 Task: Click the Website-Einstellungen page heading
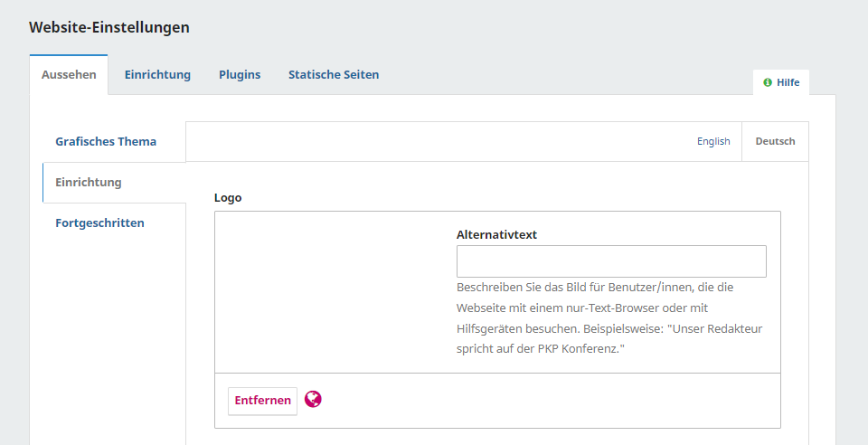pos(109,27)
